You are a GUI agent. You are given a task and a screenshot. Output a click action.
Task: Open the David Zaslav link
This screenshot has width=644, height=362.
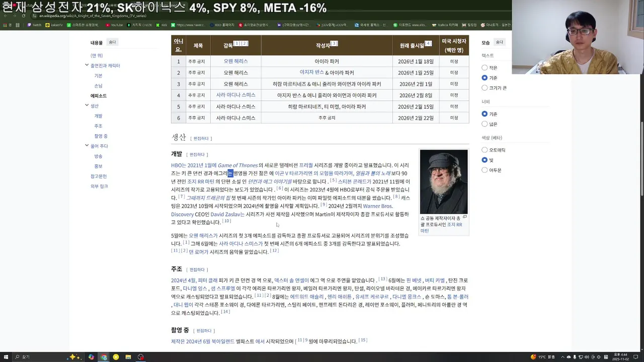coord(227,214)
